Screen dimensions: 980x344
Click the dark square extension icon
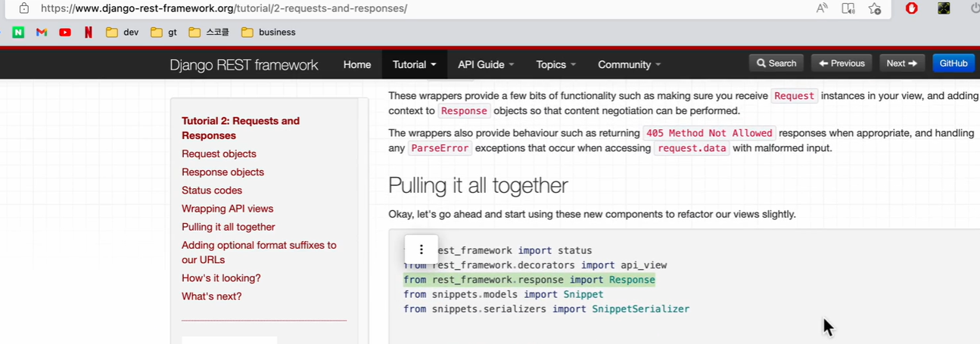click(944, 8)
